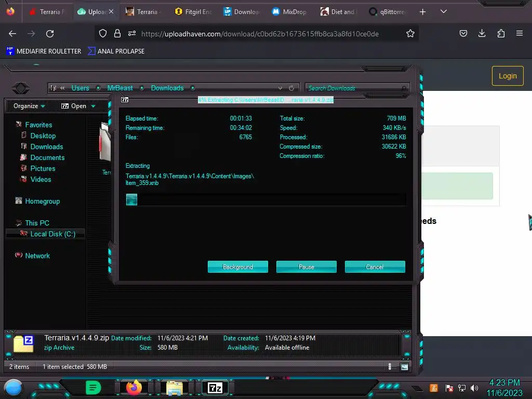The image size is (532, 399).
Task: Open Firefox extensions menu
Action: pos(501,33)
